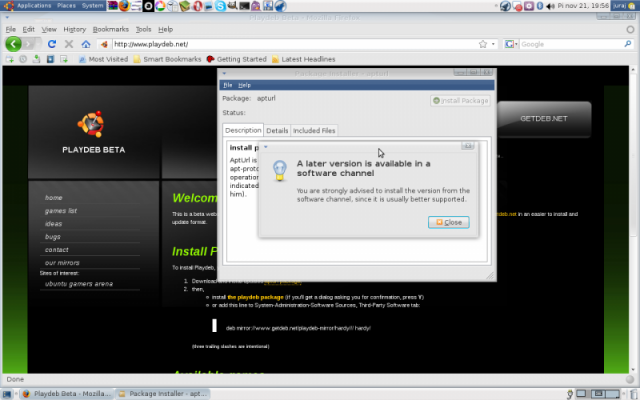Open the Ubuntu logo main menu icon
The image size is (640, 400).
(x=9, y=6)
